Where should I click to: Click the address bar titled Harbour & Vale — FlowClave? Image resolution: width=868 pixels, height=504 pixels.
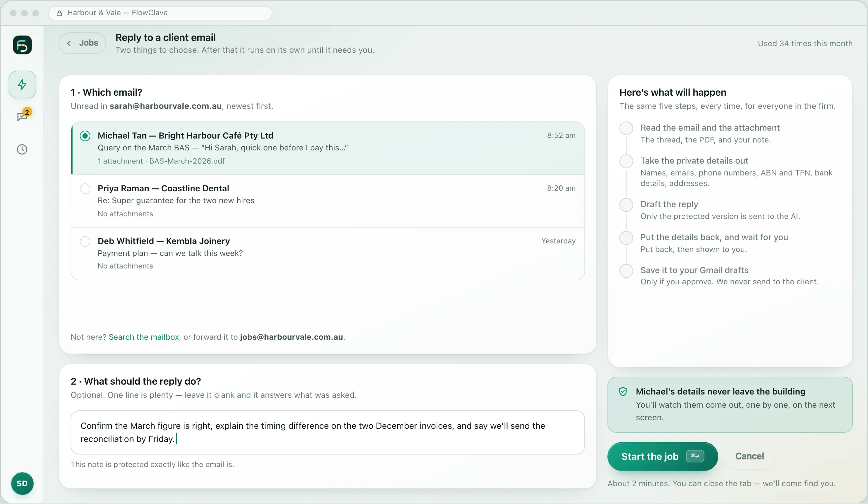pyautogui.click(x=160, y=13)
